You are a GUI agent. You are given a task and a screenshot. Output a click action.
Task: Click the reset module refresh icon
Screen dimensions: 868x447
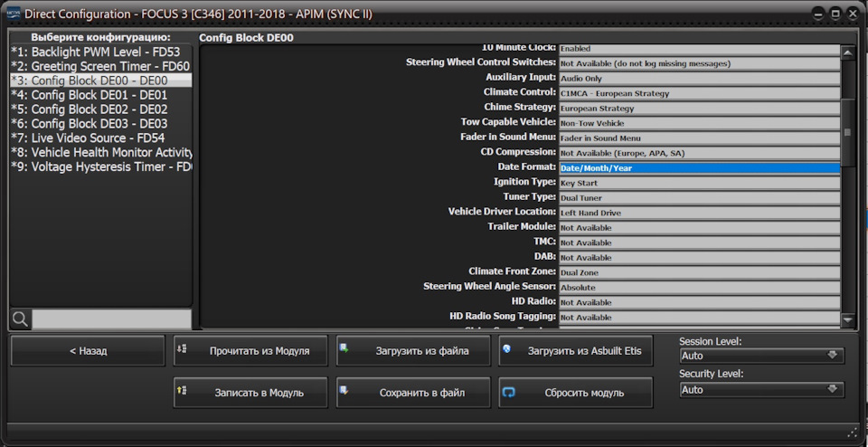509,393
